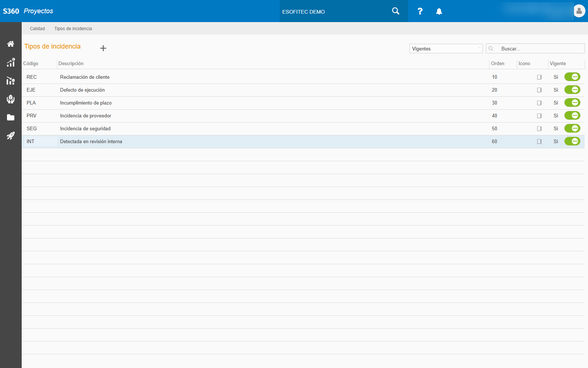
Task: Click description Incidencia de seguridad
Action: [x=85, y=128]
